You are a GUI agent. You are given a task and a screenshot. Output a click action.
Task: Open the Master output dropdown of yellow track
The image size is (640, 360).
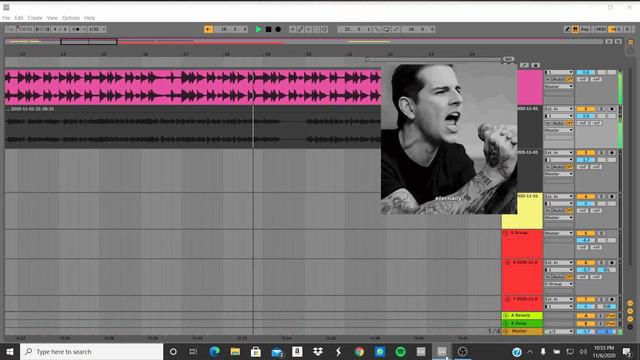[559, 218]
